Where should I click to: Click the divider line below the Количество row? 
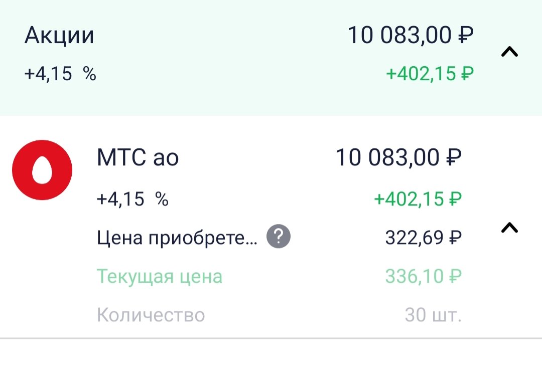[x=271, y=338]
